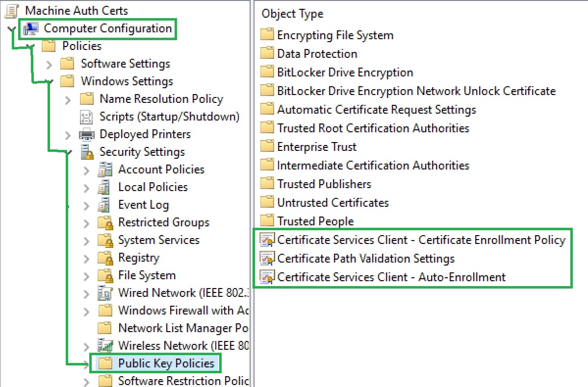This screenshot has height=387, width=588.
Task: Expand the Name Resolution Policy node
Action: click(x=68, y=99)
